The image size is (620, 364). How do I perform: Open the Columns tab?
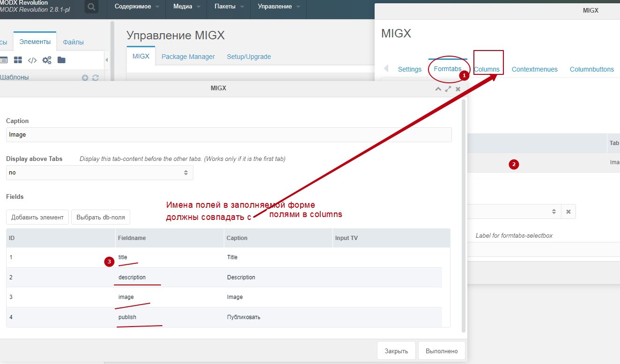(x=487, y=69)
